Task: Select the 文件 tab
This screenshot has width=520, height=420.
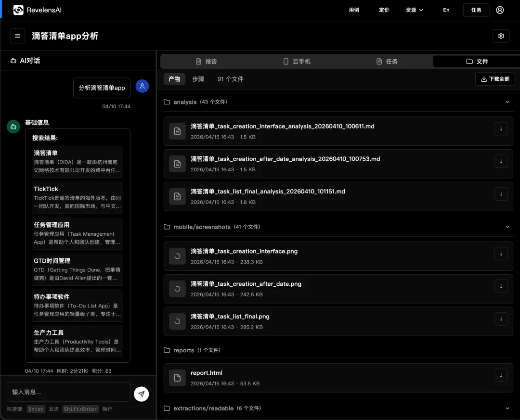Action: 477,61
